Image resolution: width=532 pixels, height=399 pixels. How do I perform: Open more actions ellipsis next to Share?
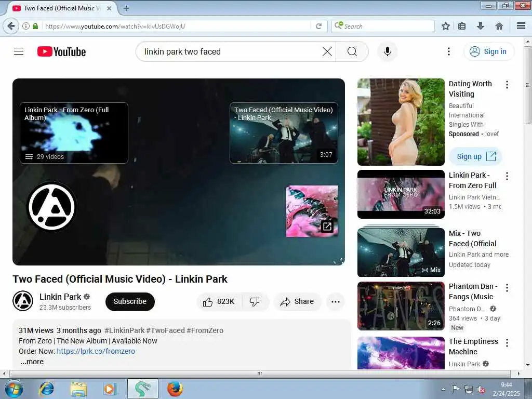click(336, 302)
